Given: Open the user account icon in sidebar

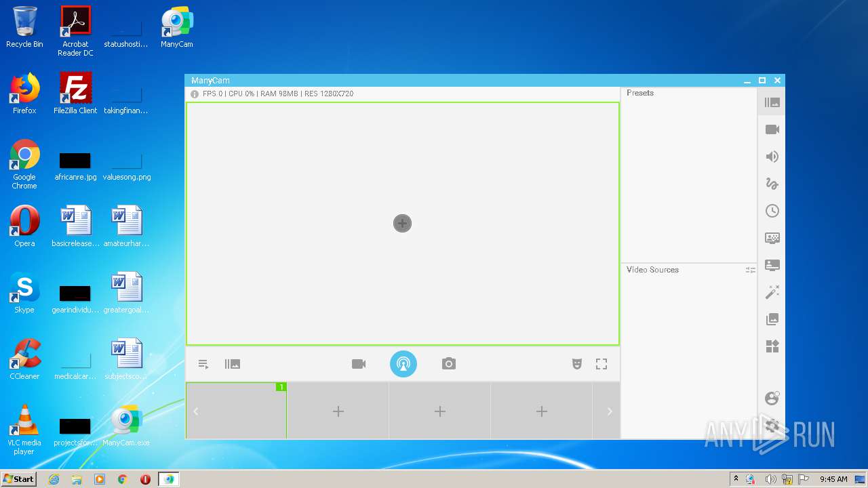Looking at the screenshot, I should tap(772, 398).
